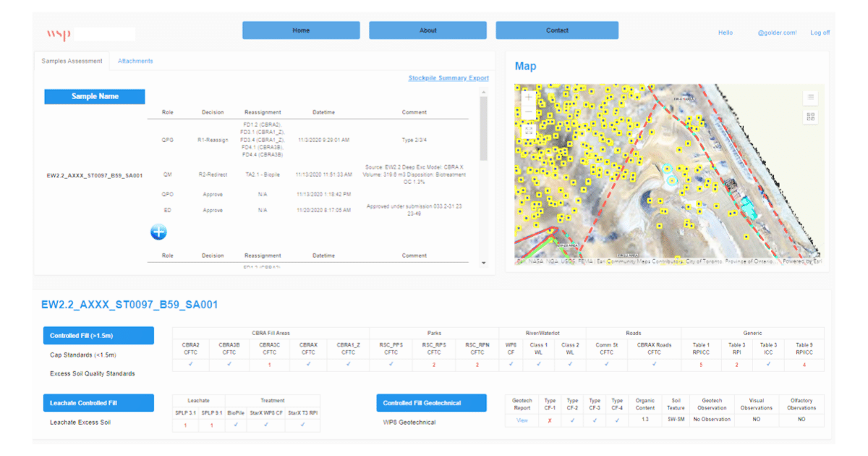Switch to the Samples Assessment tab
The height and width of the screenshot is (456, 868).
[x=72, y=61]
